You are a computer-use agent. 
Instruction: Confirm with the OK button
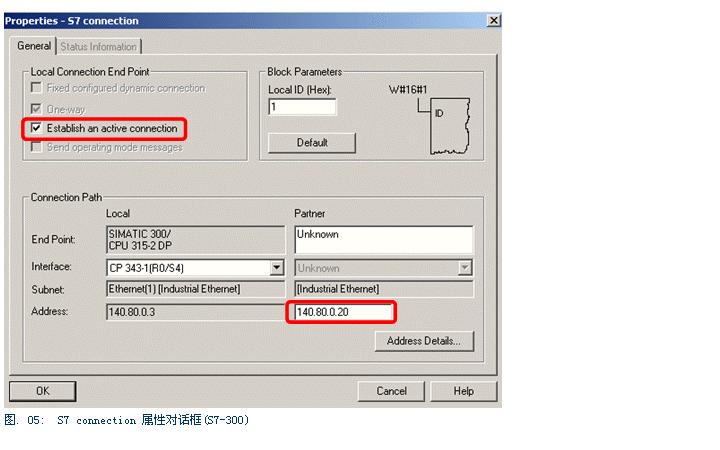point(43,391)
